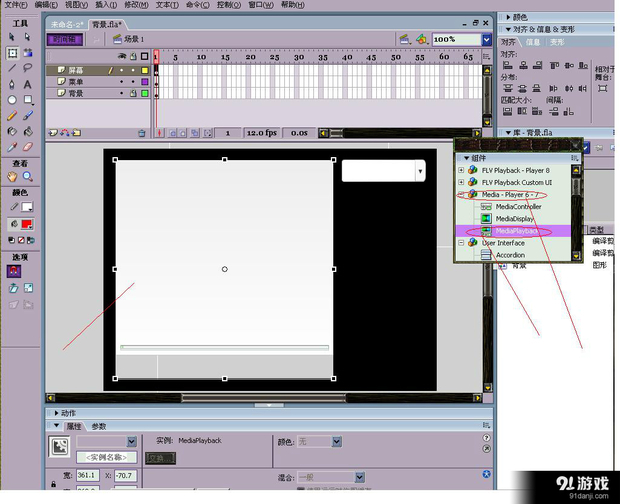Image resolution: width=620 pixels, height=504 pixels.
Task: Select the Ink Bottle tool
Action: click(12, 131)
